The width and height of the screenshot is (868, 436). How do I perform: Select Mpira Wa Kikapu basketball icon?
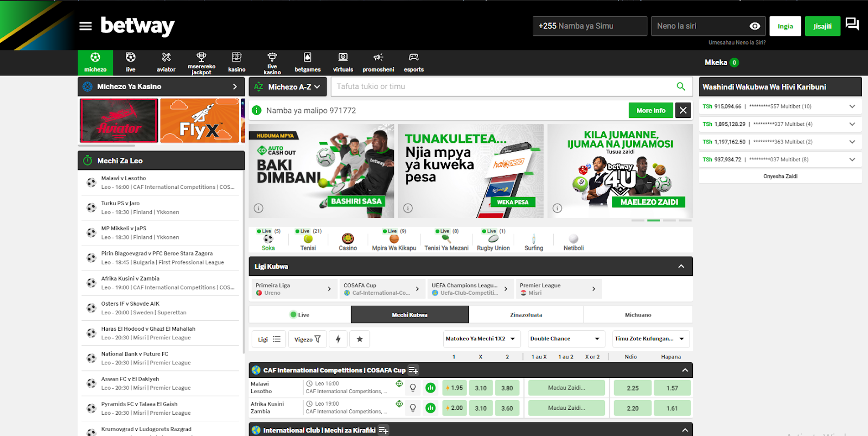pos(394,239)
